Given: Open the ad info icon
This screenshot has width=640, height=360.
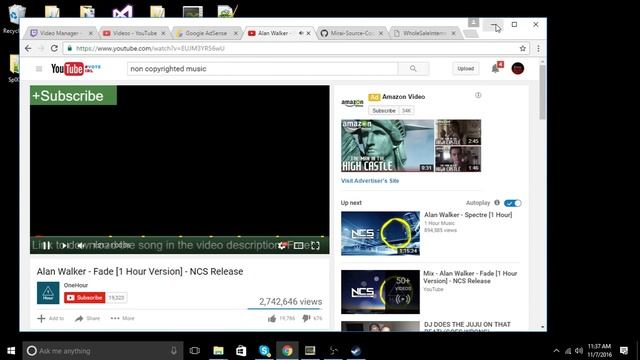Looking at the screenshot, I should coord(478,95).
